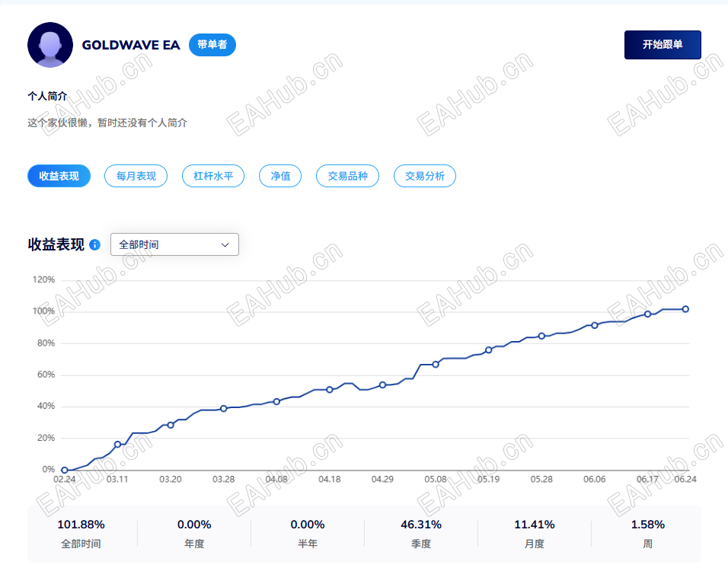Switch to the 净值 tab
This screenshot has height=571, width=728.
[x=280, y=176]
